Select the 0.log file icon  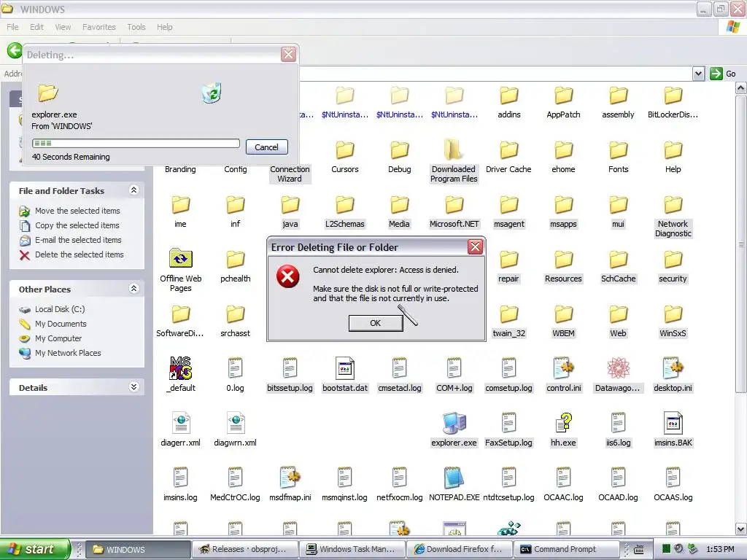[x=236, y=368]
